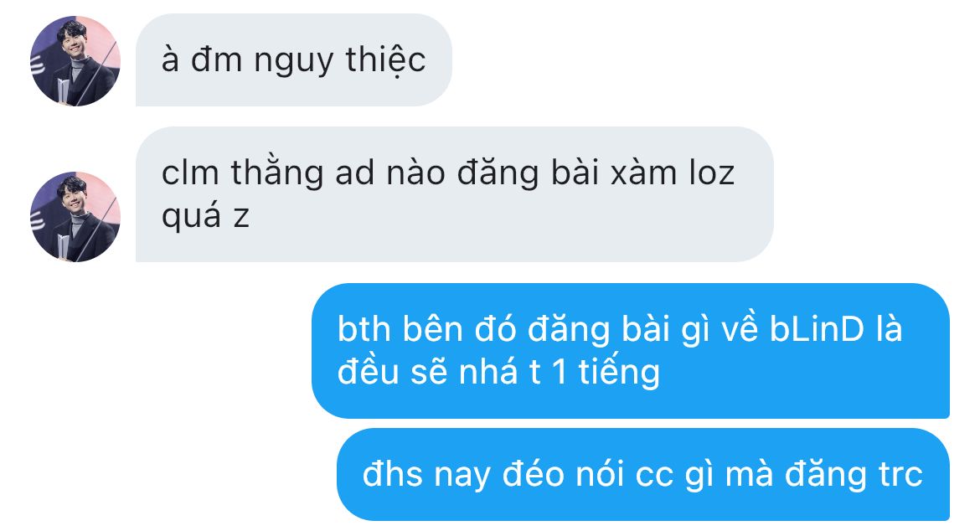The height and width of the screenshot is (531, 980).
Task: Select the blue 'đhs nay đéo nói cc' bubble
Action: [x=643, y=474]
